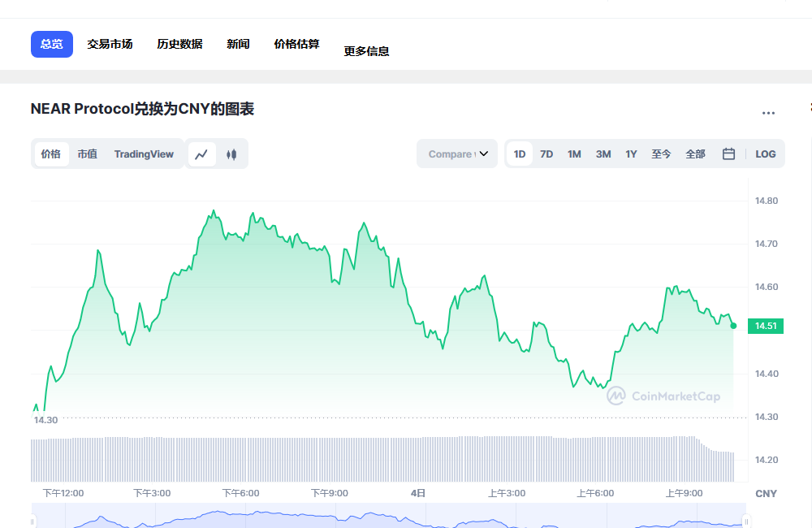This screenshot has width=812, height=528.
Task: Click the 14.51 current price label
Action: [x=766, y=326]
